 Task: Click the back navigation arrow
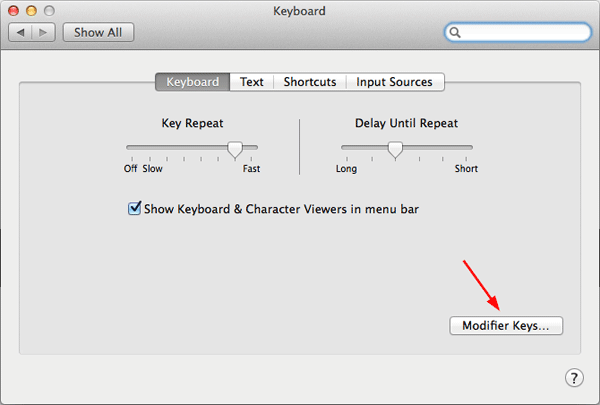[22, 32]
